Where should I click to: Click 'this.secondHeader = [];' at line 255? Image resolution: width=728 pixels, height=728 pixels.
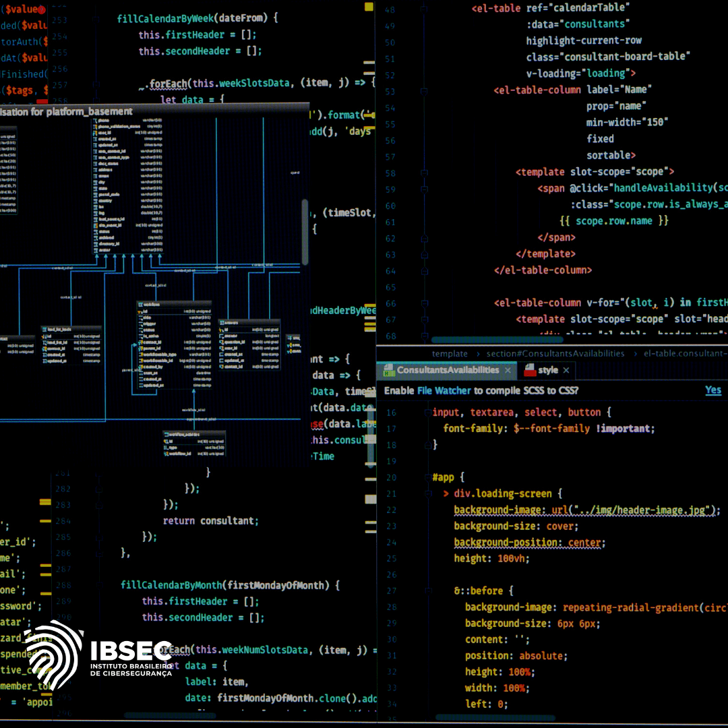(200, 51)
